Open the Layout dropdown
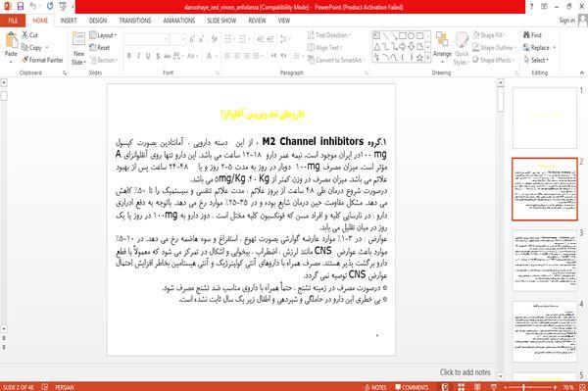The image size is (588, 391). coord(103,35)
